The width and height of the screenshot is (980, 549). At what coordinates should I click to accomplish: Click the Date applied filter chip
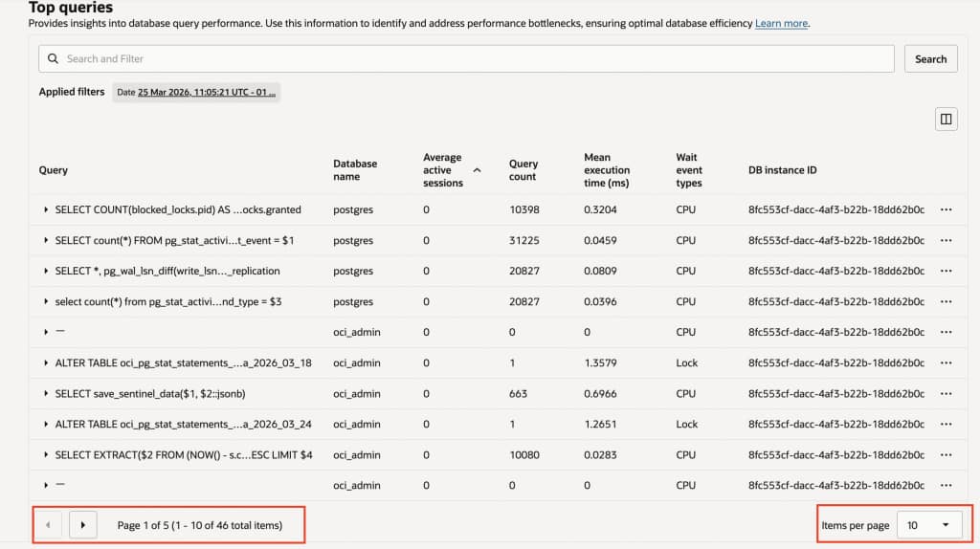[196, 92]
